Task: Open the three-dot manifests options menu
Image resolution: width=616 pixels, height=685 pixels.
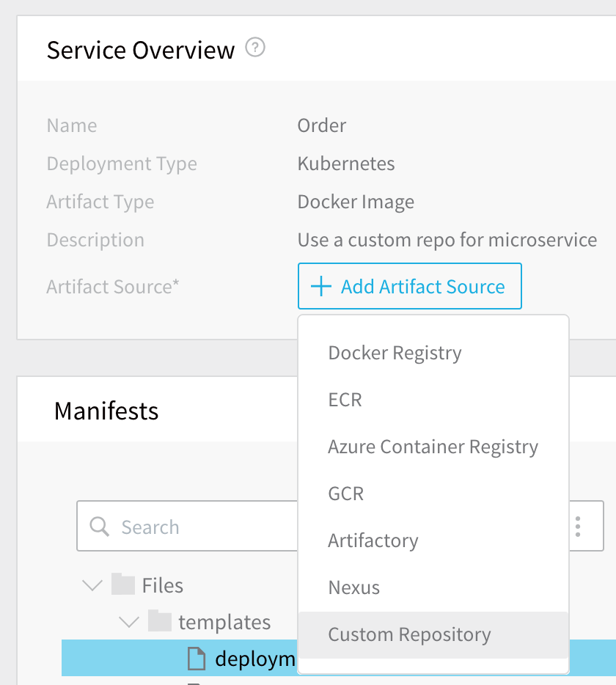Action: [578, 527]
